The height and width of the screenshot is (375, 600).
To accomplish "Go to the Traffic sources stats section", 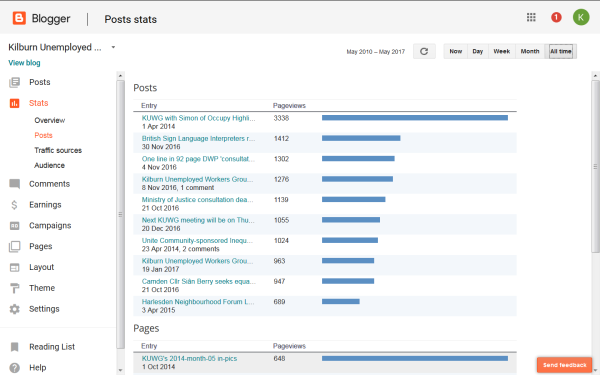I will click(x=58, y=150).
